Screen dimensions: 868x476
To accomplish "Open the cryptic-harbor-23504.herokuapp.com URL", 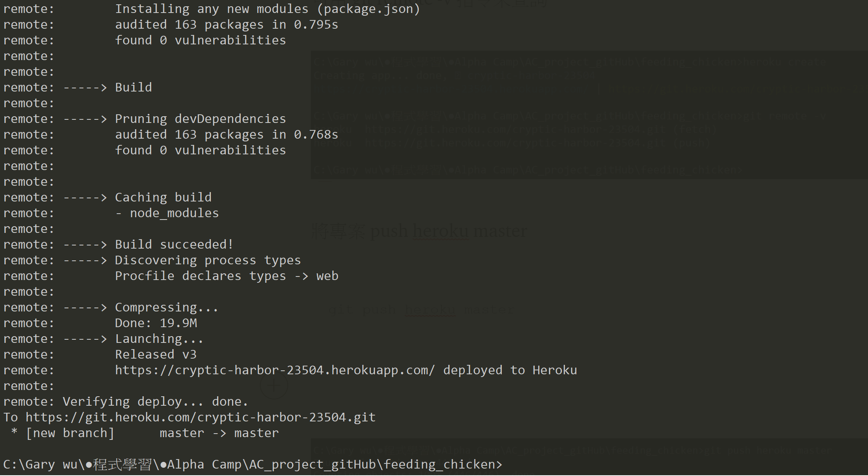I will [x=275, y=370].
